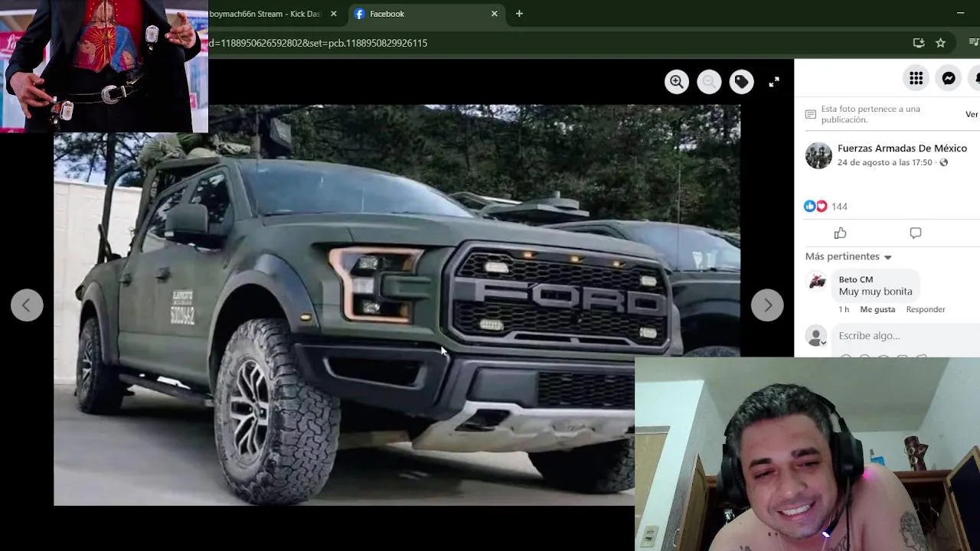Screen dimensions: 980x551
Task: Open the 24 de agosto timestamp link
Action: tap(884, 163)
